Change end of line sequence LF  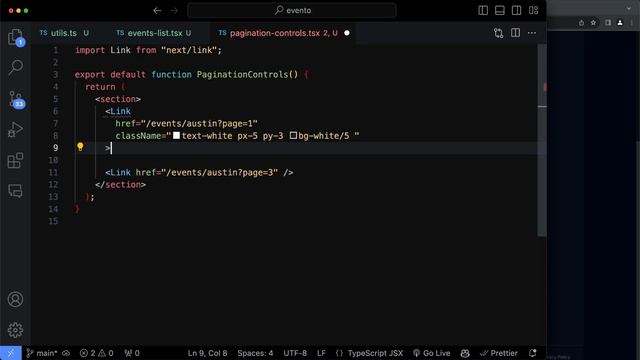321,353
